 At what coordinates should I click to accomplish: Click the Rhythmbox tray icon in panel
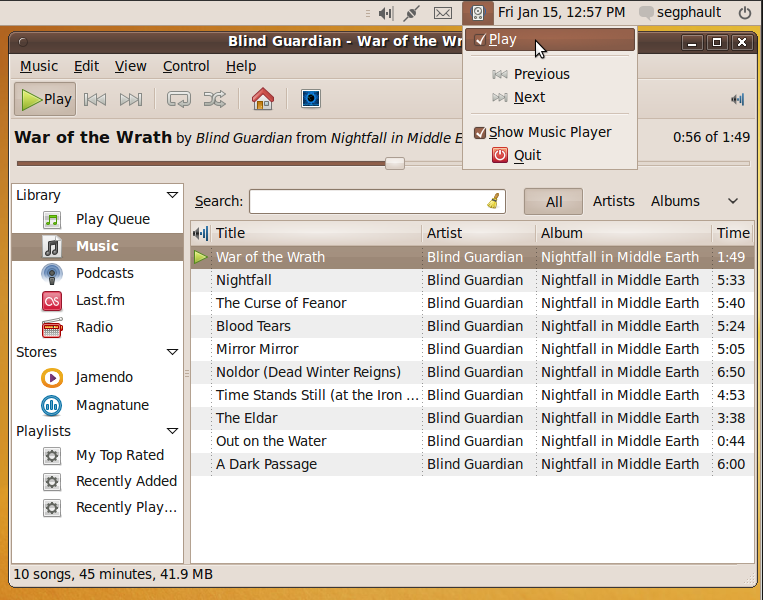click(x=478, y=13)
